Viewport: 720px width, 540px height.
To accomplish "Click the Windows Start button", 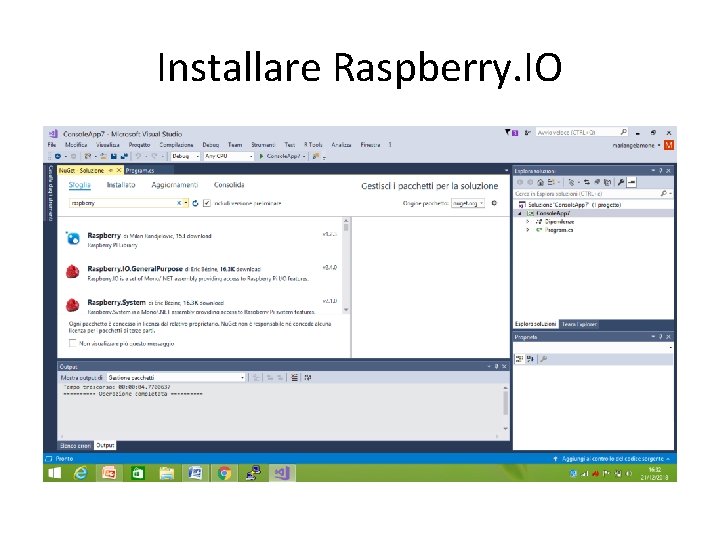I will pyautogui.click(x=55, y=473).
